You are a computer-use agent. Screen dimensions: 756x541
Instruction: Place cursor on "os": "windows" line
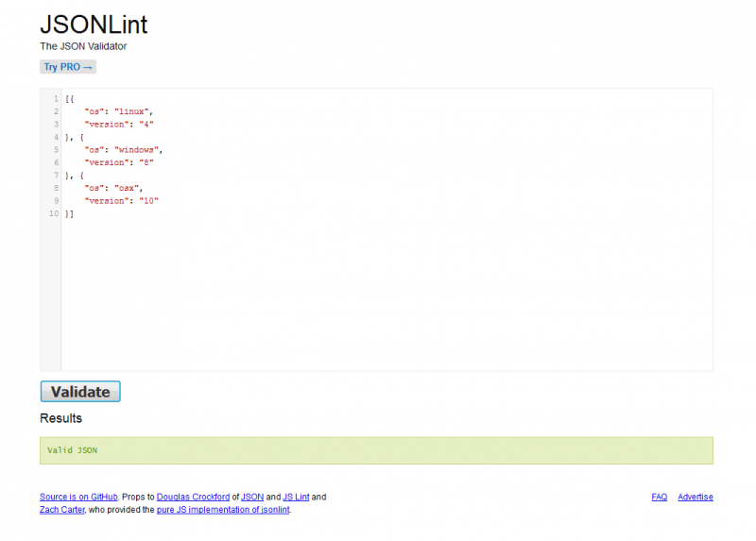124,149
